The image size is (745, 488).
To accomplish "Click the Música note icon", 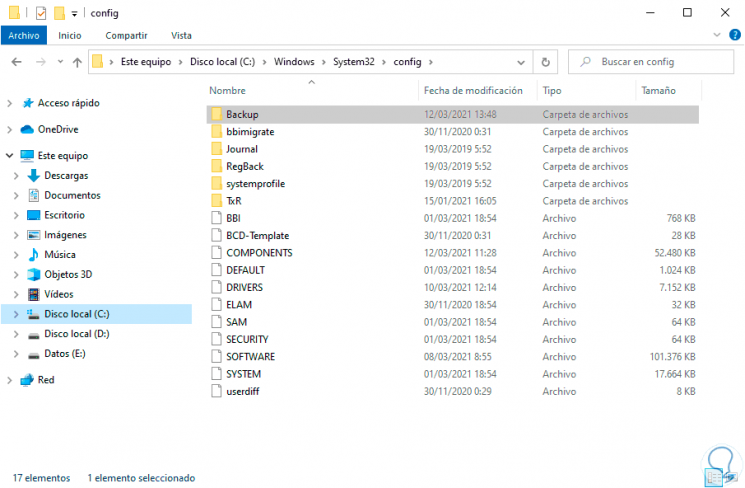I will [33, 255].
